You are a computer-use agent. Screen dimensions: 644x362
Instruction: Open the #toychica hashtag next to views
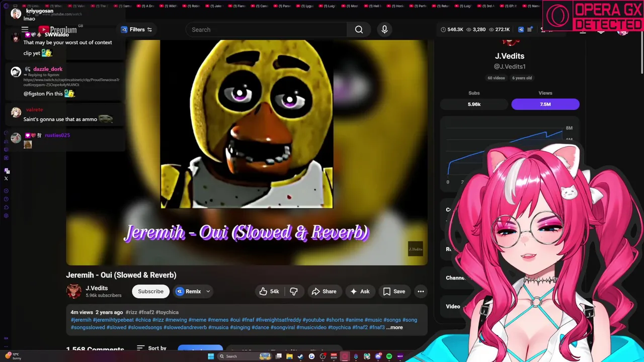tap(167, 312)
